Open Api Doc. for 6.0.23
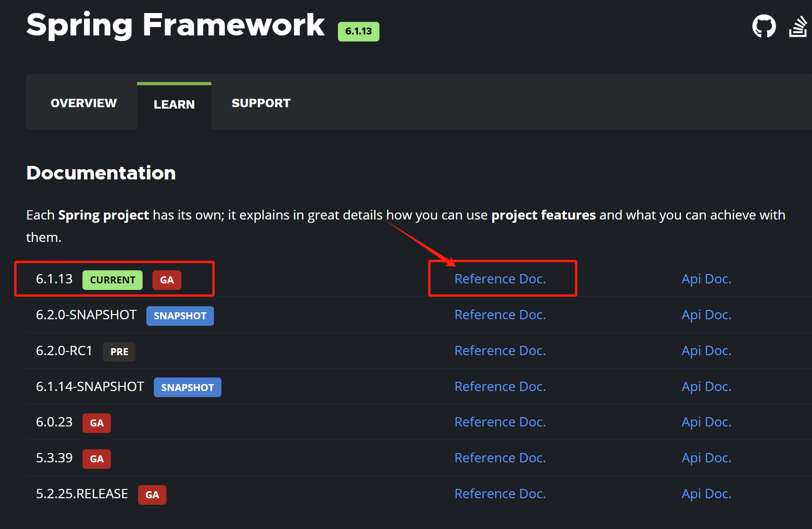Image resolution: width=812 pixels, height=529 pixels. pyautogui.click(x=706, y=422)
